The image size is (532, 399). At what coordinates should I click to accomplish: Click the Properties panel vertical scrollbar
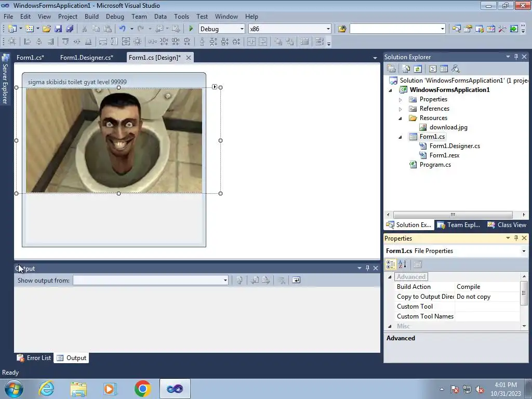[x=524, y=293]
